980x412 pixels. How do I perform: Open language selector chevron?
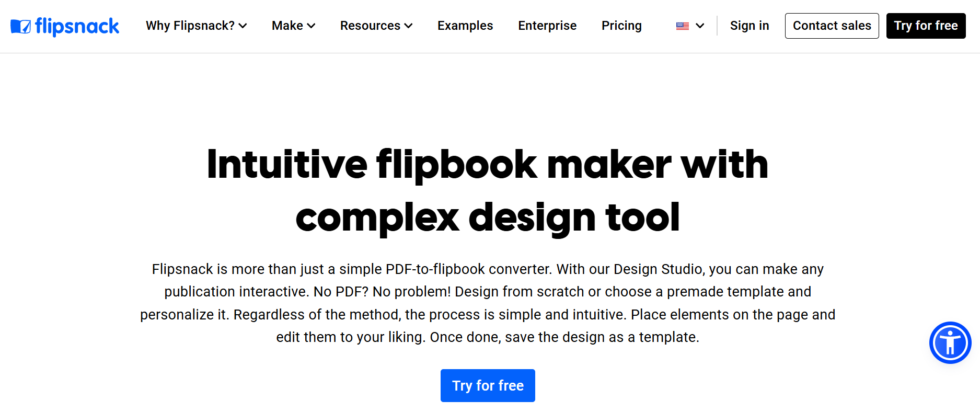tap(700, 26)
